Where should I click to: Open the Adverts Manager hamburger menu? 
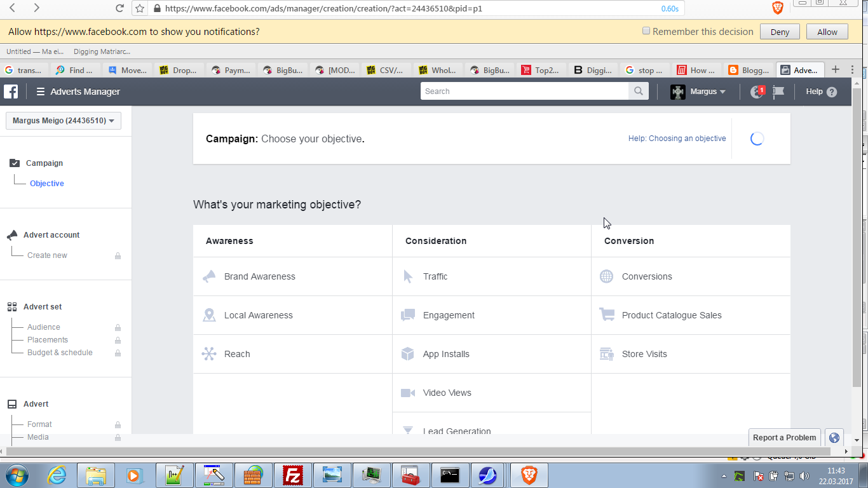41,91
